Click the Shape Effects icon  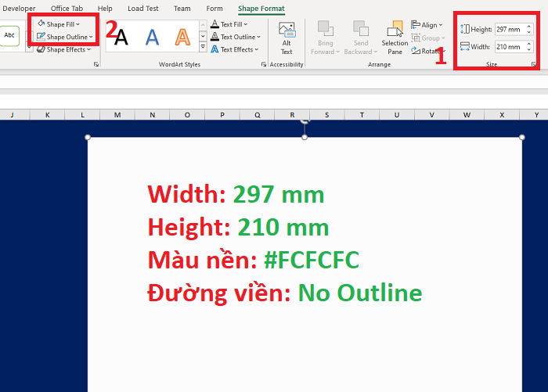(41, 49)
